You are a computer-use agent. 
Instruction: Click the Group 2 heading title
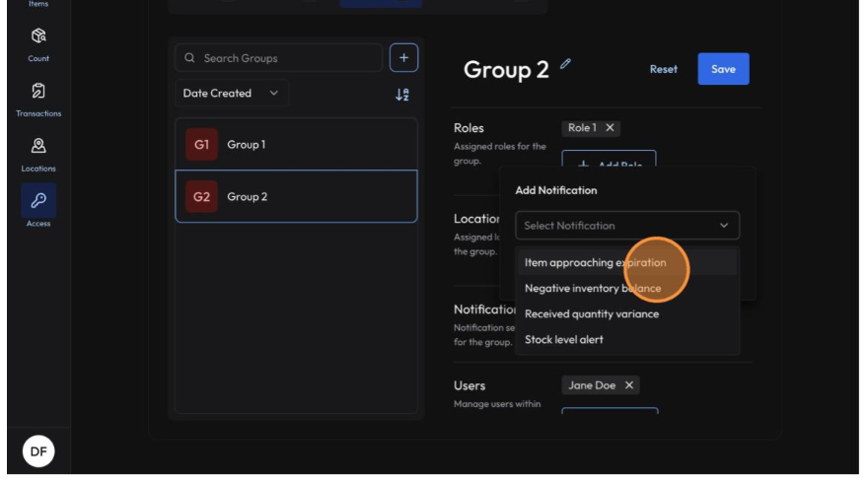[506, 70]
